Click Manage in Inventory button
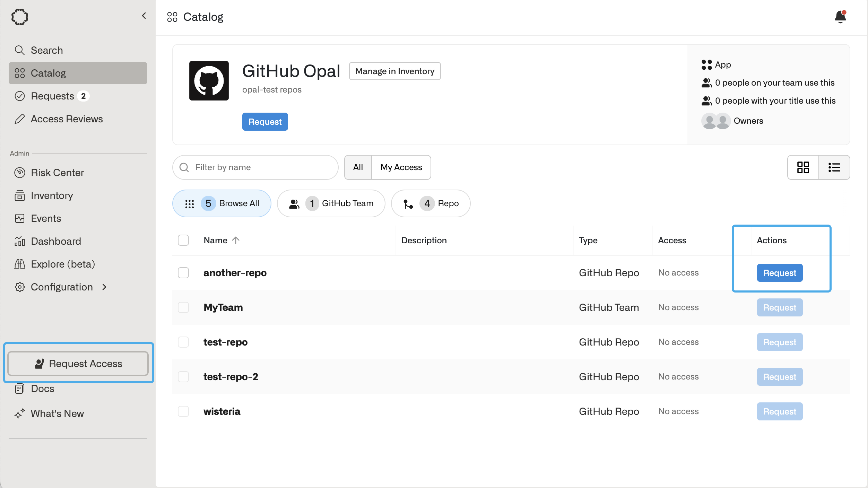Screen dimensions: 868x488 tap(394, 71)
